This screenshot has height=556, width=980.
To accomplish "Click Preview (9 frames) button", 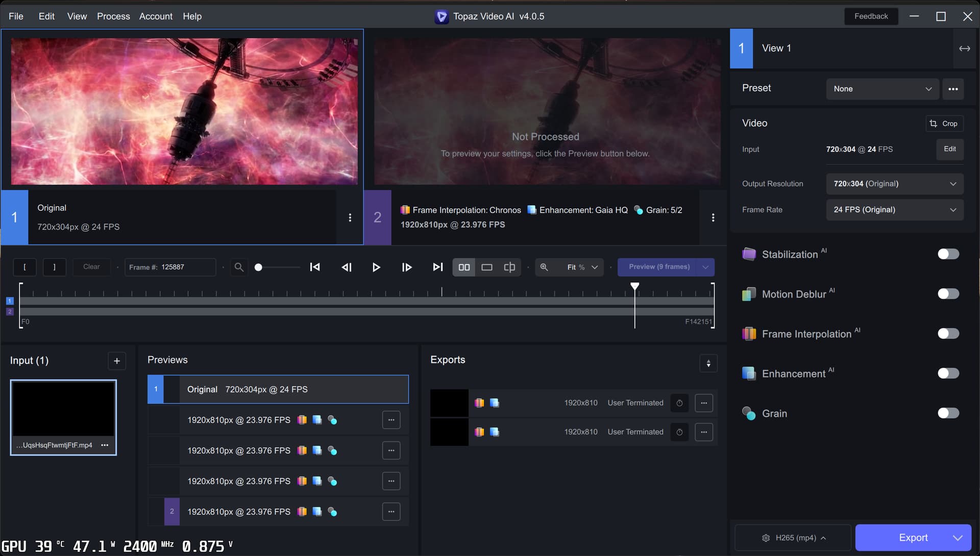I will [x=658, y=267].
